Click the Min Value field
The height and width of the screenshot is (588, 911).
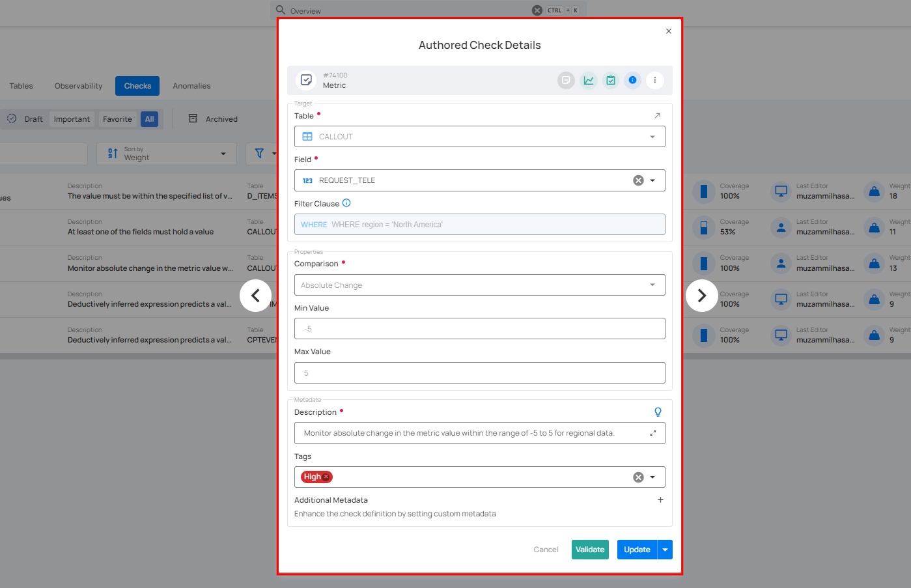[x=479, y=329]
